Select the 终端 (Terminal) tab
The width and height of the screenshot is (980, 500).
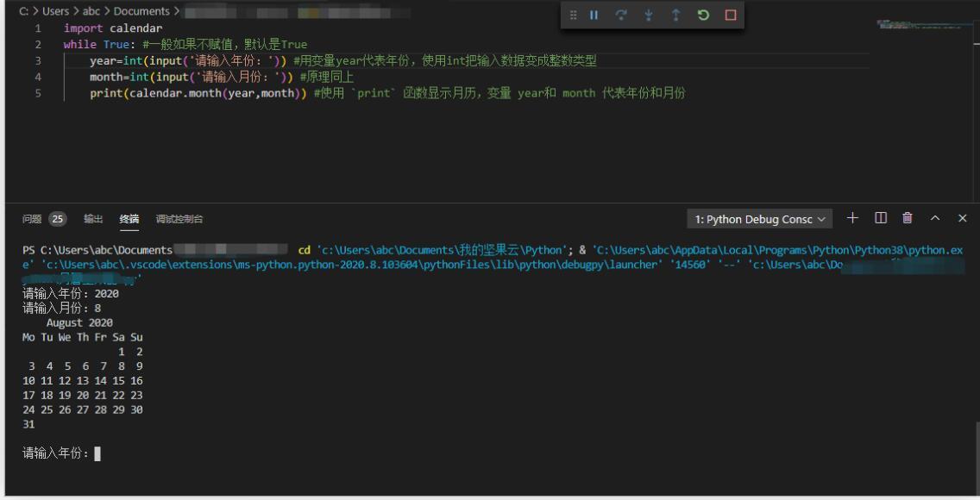(129, 219)
